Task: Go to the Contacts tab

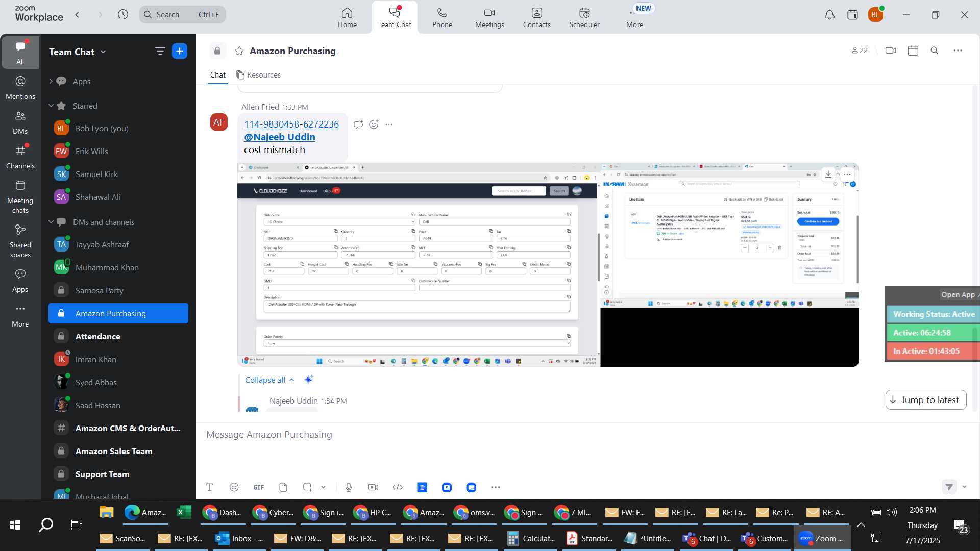Action: coord(536,17)
